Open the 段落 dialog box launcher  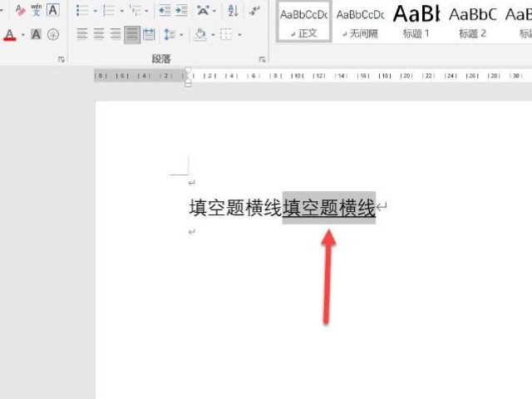click(263, 59)
